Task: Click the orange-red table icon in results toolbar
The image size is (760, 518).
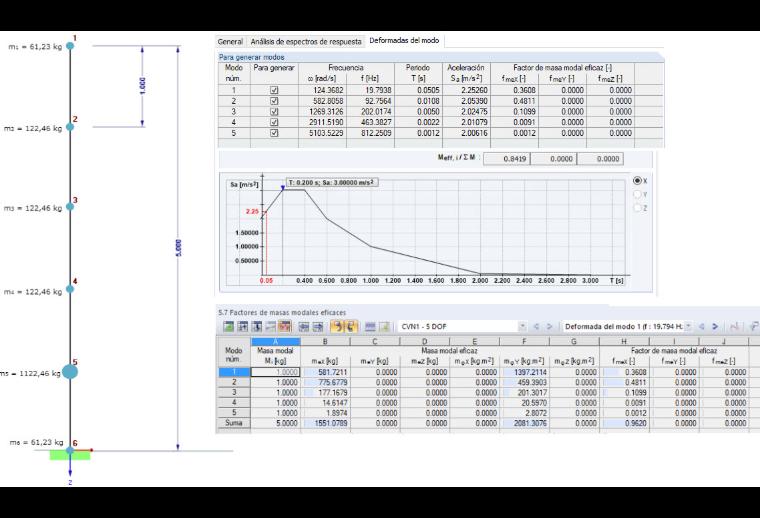Action: point(285,327)
